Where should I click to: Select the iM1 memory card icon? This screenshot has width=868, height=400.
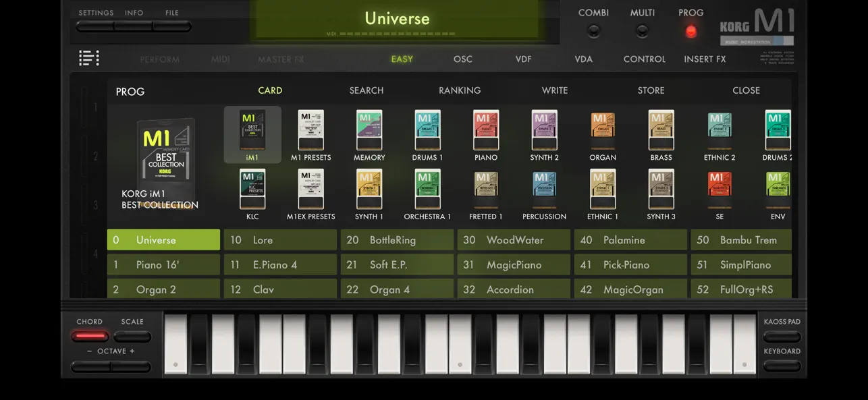(252, 130)
